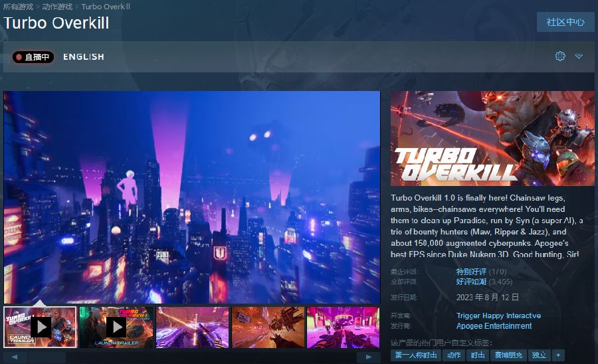Screen dimensions: 598x364
Task: Open publisher Apogee Entertainment link
Action: pyautogui.click(x=494, y=326)
